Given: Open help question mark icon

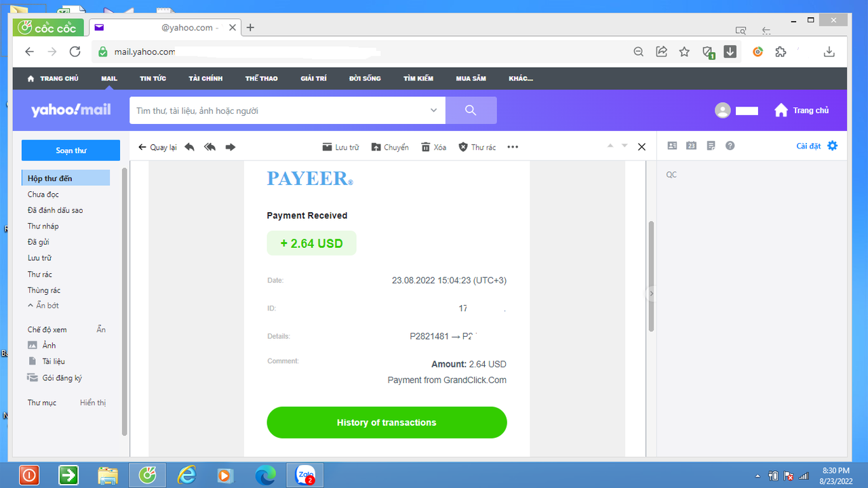Looking at the screenshot, I should (730, 146).
